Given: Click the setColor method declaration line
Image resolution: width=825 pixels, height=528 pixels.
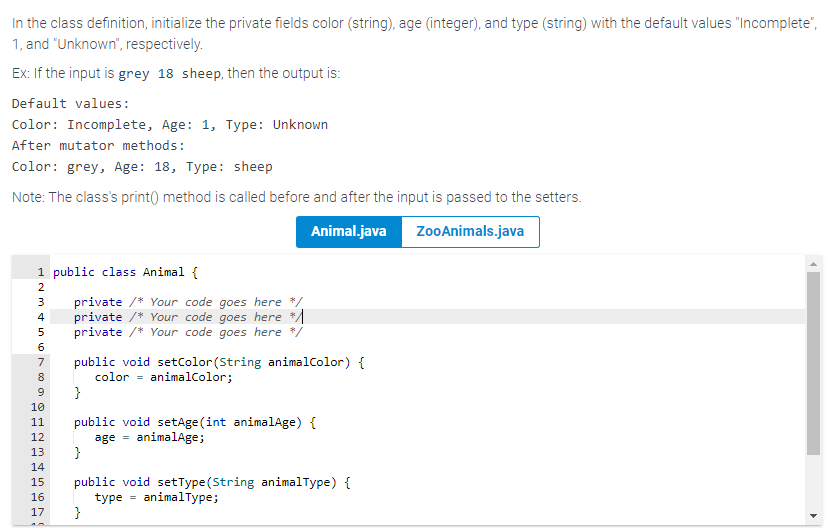Looking at the screenshot, I should click(219, 362).
